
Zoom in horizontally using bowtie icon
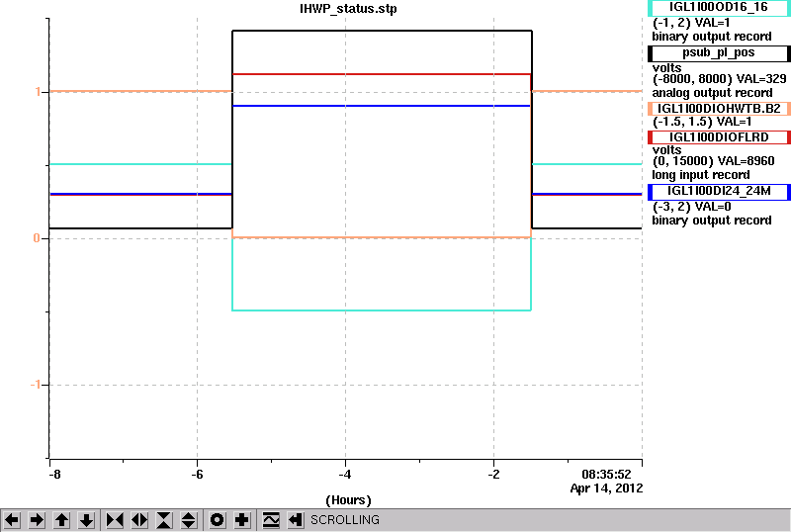click(115, 520)
